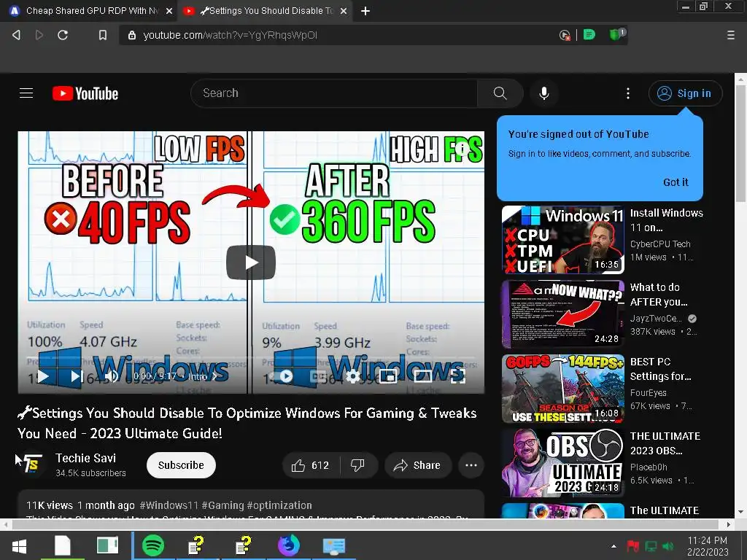This screenshot has height=560, width=747.
Task: Click the Sign in button
Action: (x=685, y=93)
